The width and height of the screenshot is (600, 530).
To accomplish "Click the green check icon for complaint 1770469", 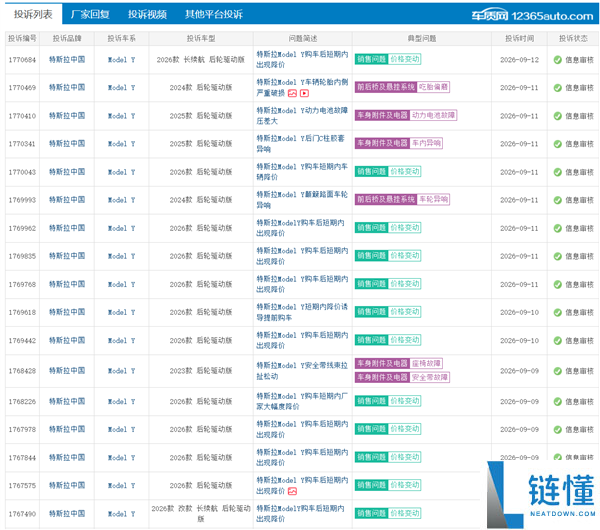I will (558, 88).
